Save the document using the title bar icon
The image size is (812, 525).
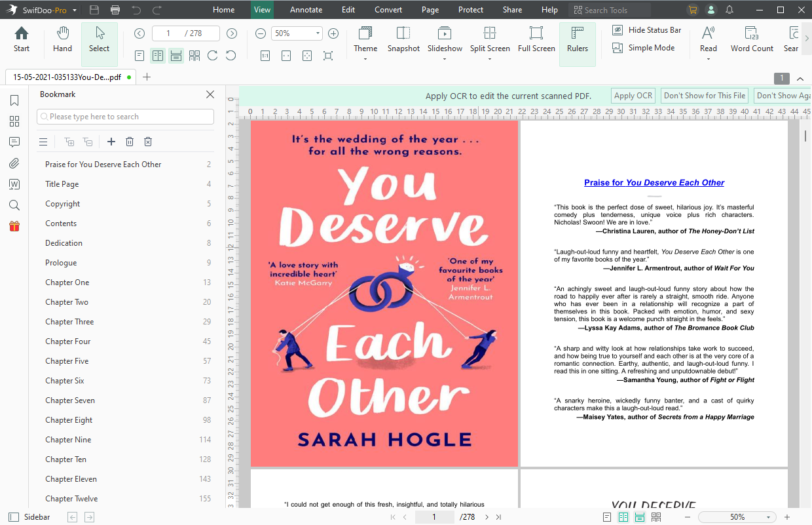94,10
